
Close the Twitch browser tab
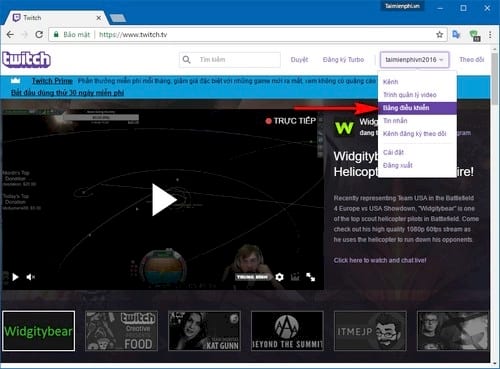pyautogui.click(x=99, y=18)
